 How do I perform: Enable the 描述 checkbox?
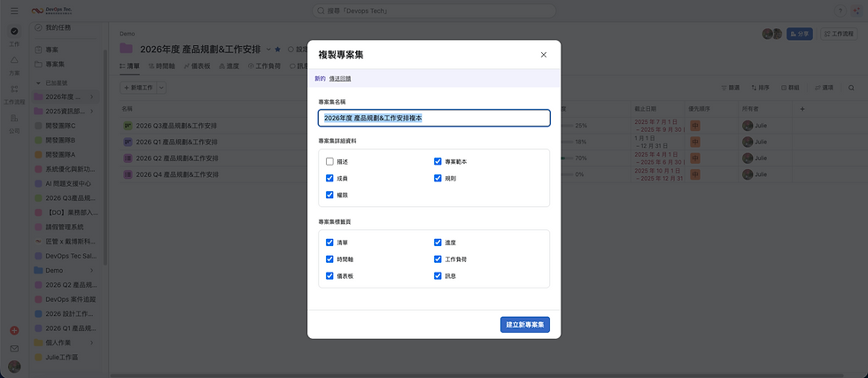pyautogui.click(x=329, y=162)
